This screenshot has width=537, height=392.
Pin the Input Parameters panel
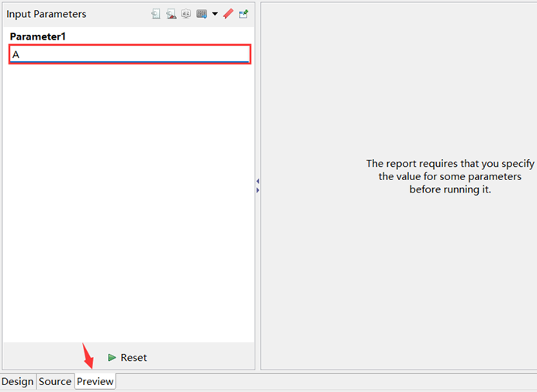(x=244, y=14)
